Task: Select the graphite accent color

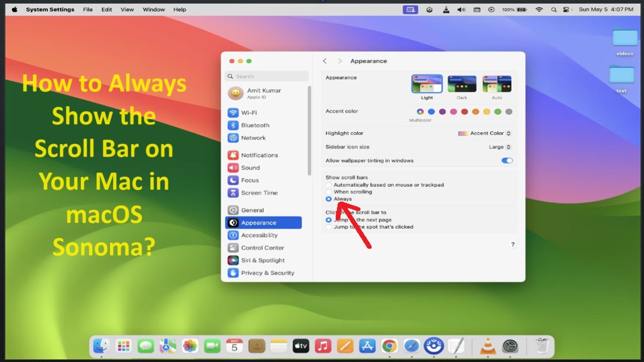Action: click(509, 112)
